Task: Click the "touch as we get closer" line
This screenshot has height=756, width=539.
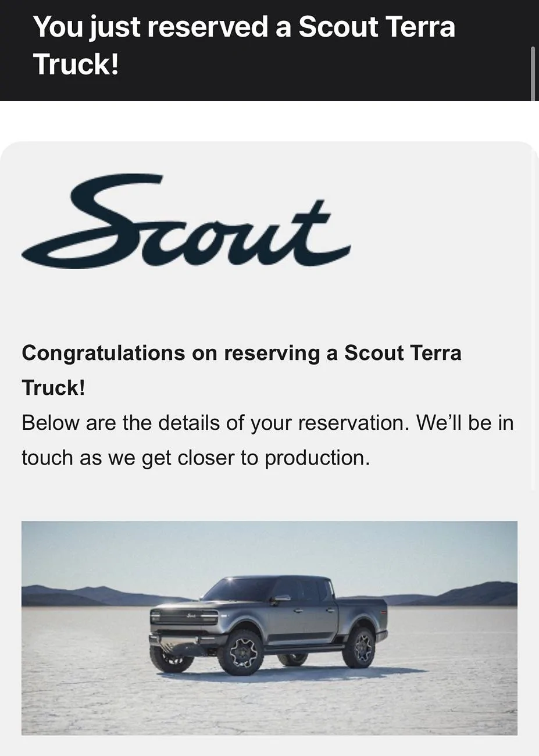Action: (195, 458)
